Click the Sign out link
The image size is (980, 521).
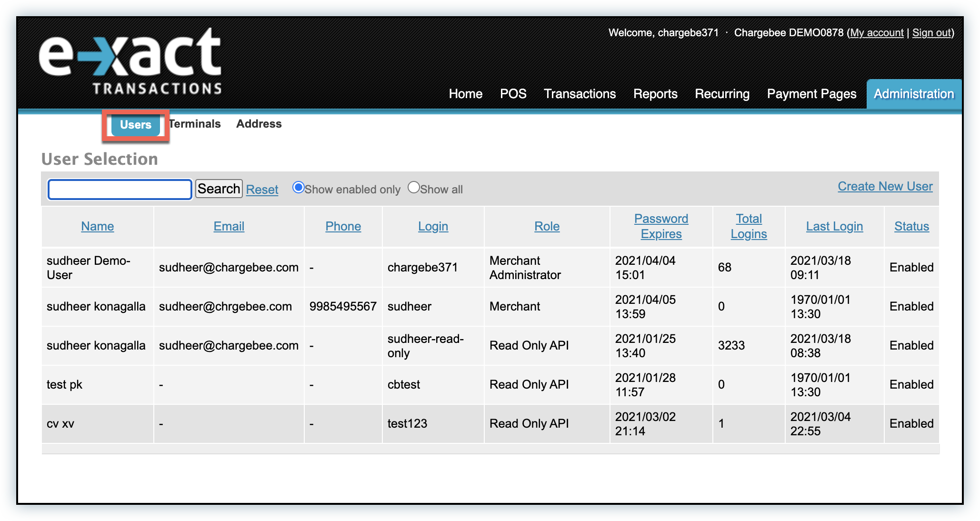tap(931, 32)
